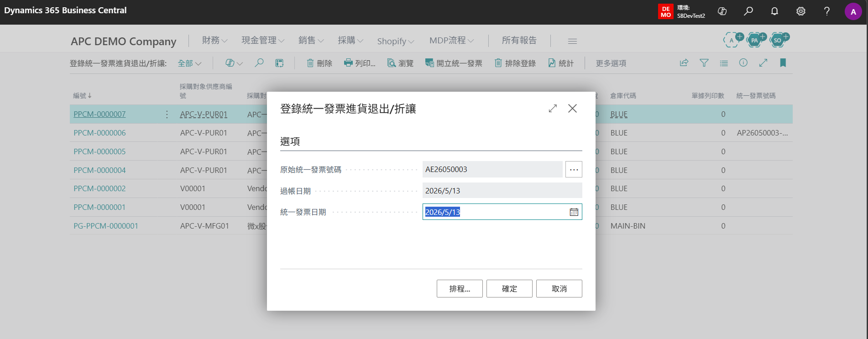The image size is (868, 339).
Task: Expand the 採購 menu
Action: pos(350,41)
